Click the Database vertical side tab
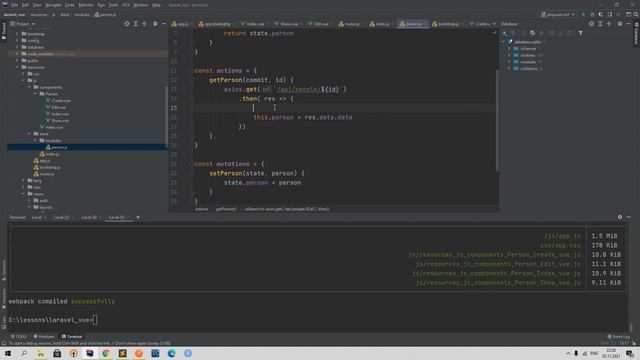The width and height of the screenshot is (640, 360). pyautogui.click(x=636, y=34)
